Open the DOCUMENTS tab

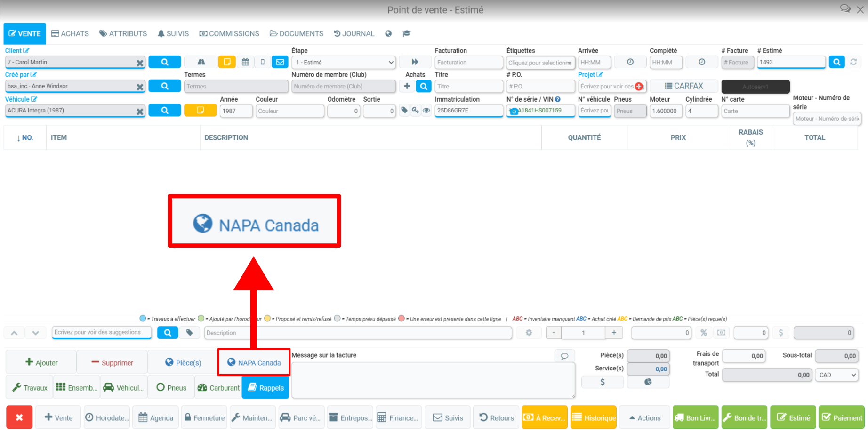(297, 33)
